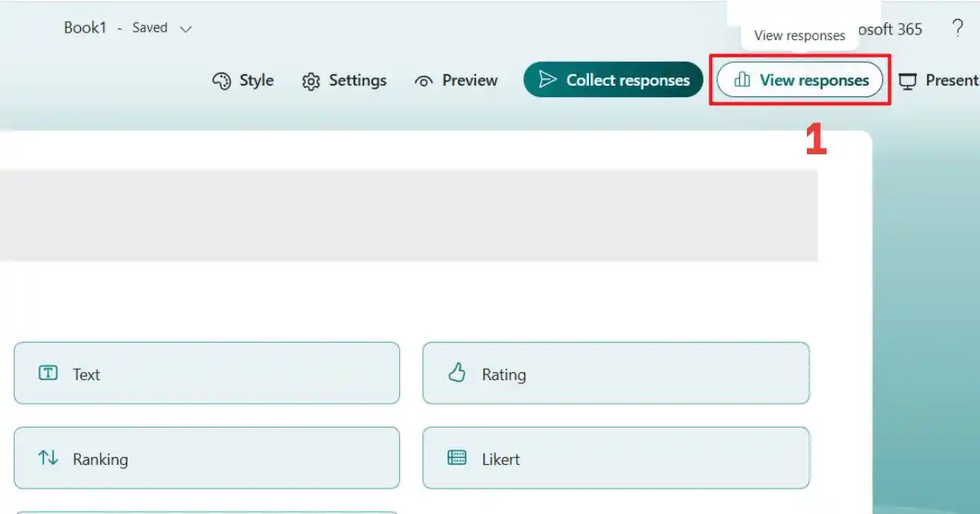Click the Text question type icon

point(48,373)
